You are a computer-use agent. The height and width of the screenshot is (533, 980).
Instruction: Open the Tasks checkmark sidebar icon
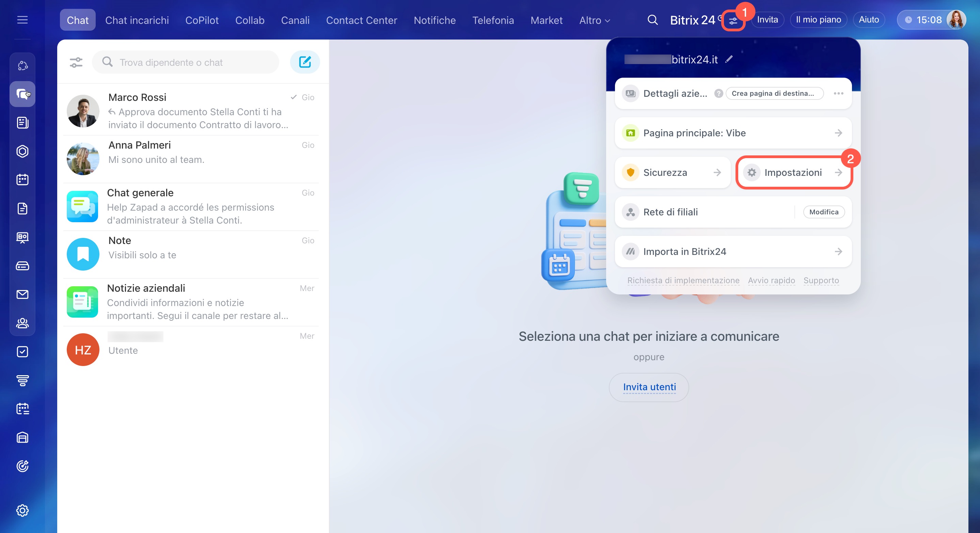[22, 351]
